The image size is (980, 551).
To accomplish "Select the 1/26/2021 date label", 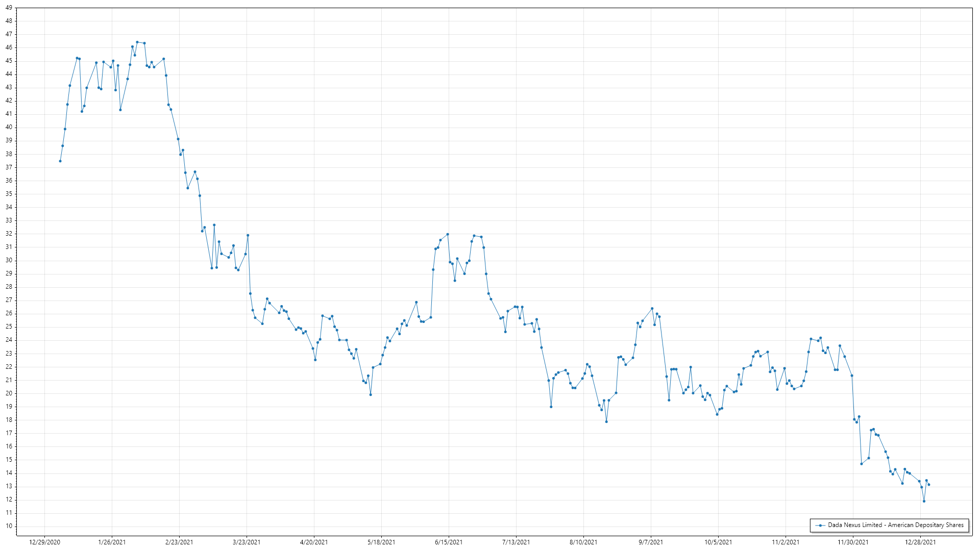I will tap(112, 542).
